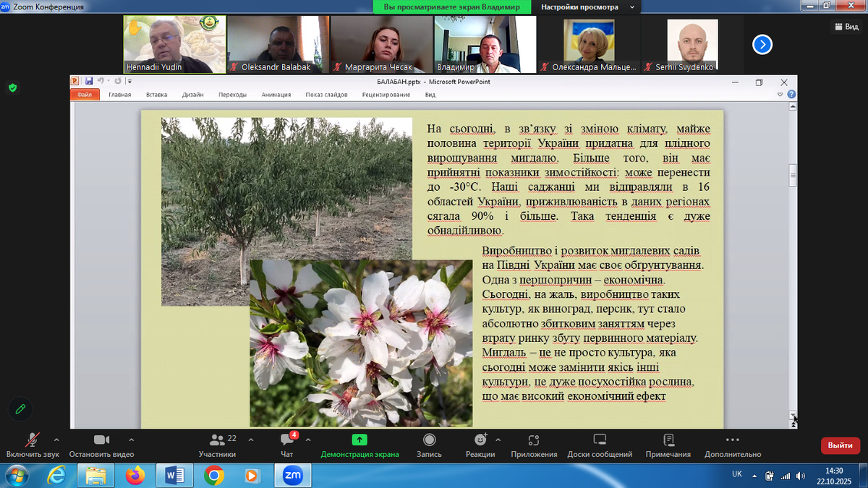Viewport: 868px width, 488px height.
Task: Toggle the green annotation pencil button
Action: pos(20,409)
